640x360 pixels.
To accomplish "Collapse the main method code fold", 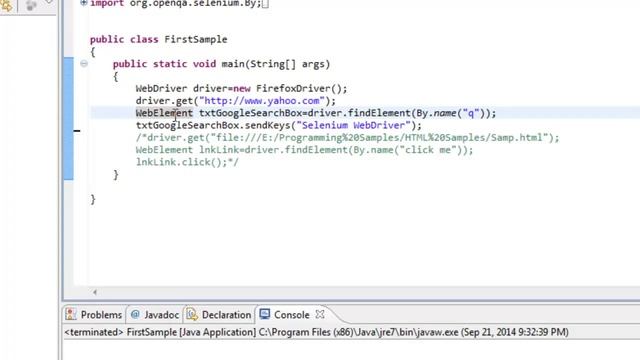I will 84,64.
